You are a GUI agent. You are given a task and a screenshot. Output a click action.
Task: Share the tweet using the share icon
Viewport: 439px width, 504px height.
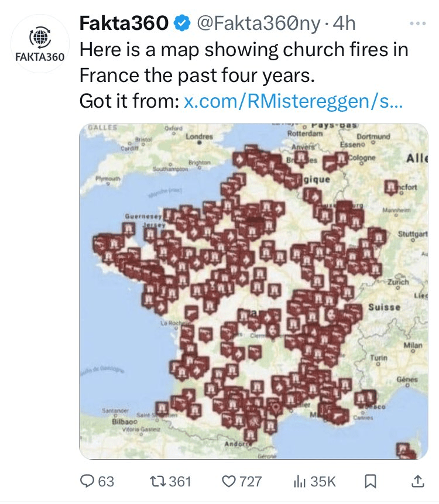point(417,481)
